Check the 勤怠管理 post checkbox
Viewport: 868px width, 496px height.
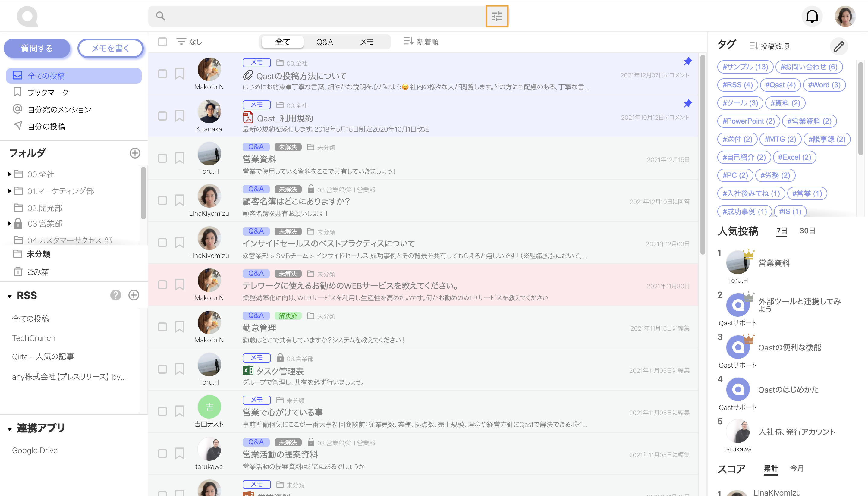coord(162,327)
